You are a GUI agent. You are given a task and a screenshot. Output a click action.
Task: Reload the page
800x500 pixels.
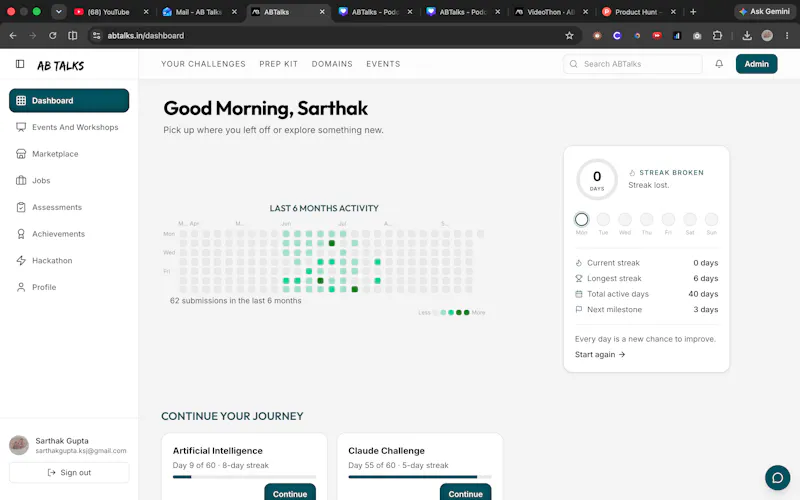click(53, 35)
